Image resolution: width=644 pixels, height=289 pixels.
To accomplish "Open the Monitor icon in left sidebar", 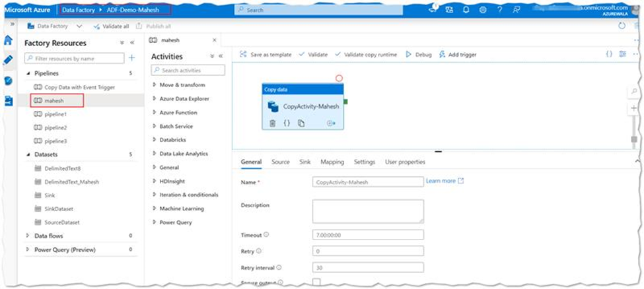I will [8, 80].
